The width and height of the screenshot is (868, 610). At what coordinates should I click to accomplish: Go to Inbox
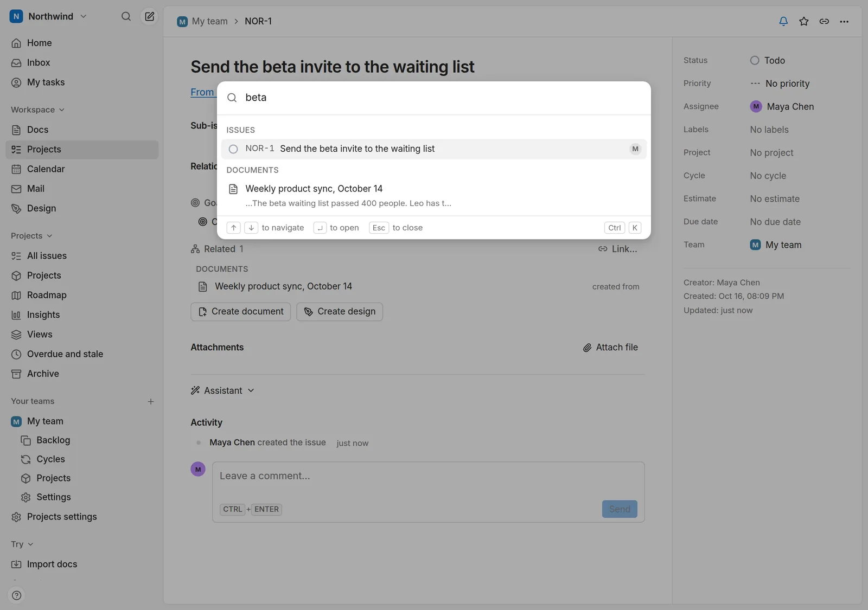(82, 63)
